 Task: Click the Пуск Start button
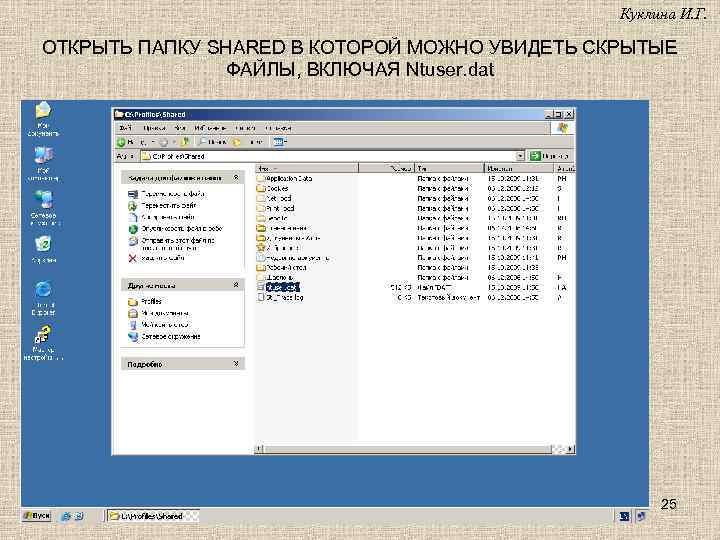(36, 516)
